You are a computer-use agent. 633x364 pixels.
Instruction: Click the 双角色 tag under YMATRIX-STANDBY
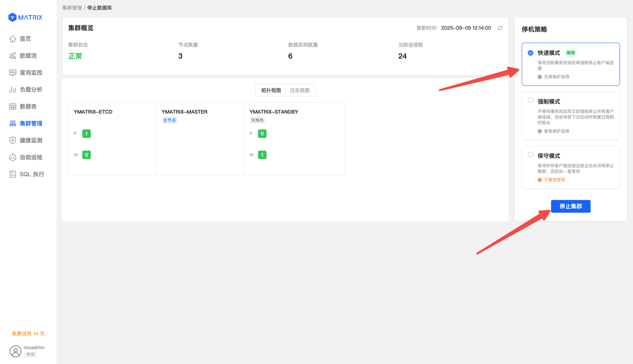(x=257, y=121)
